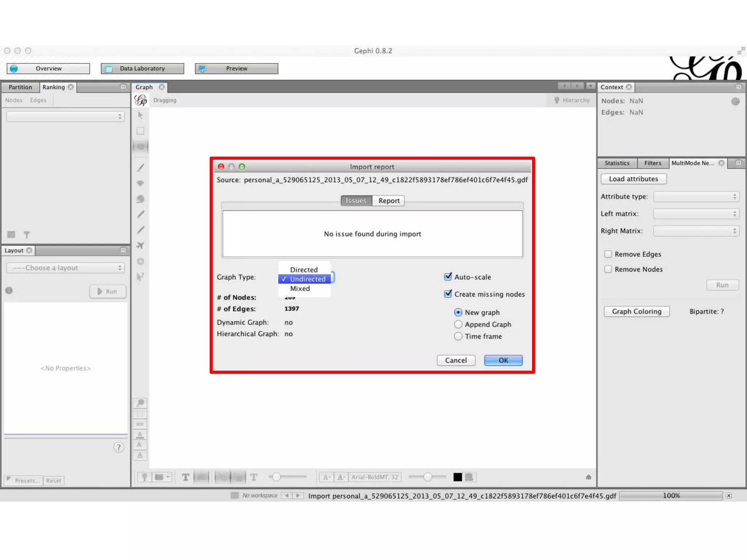Screen dimensions: 747x560
Task: Open the Attribute type dropdown
Action: [x=696, y=197]
